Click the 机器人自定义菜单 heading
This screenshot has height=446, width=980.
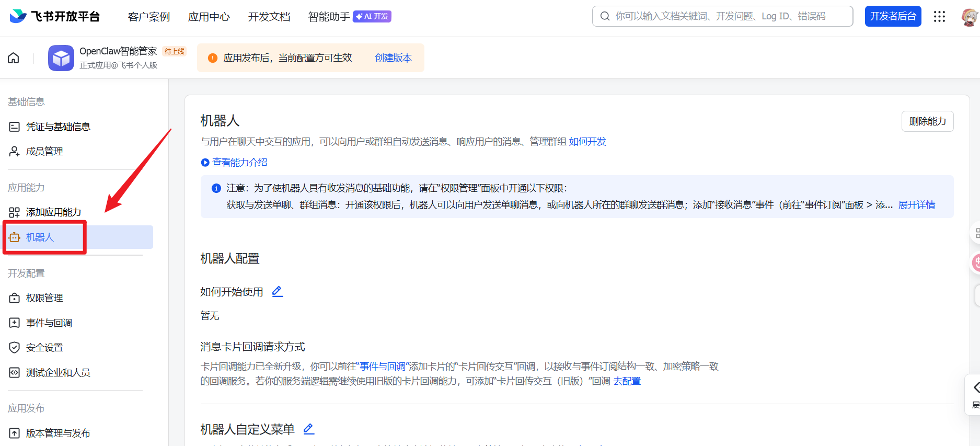click(247, 430)
